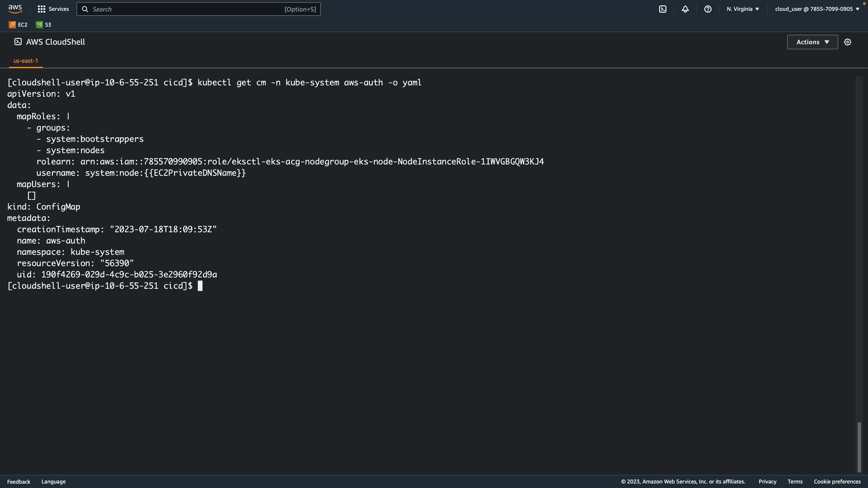Screen dimensions: 868x488
Task: Click the AWS CloudShell title icon
Action: (x=18, y=42)
